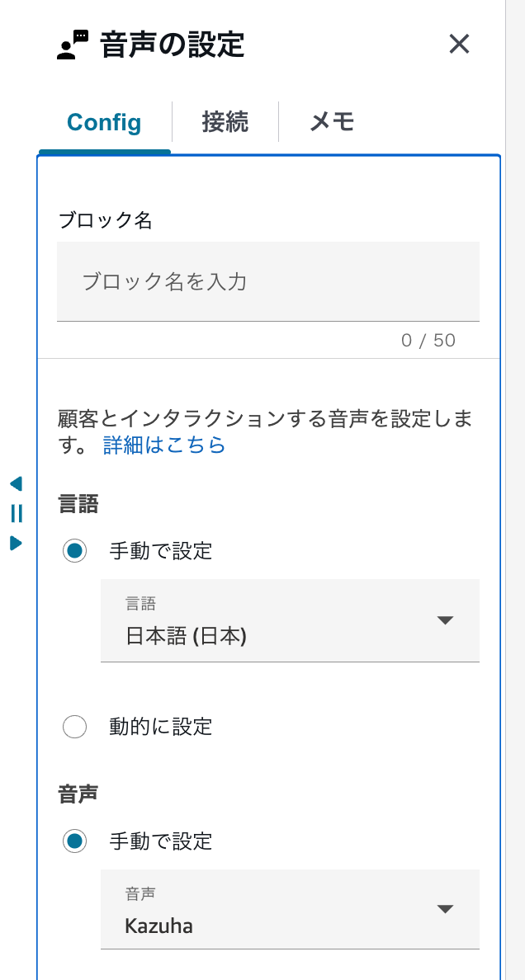The height and width of the screenshot is (980, 525).
Task: Click the ブロック名を入力 input field
Action: (x=268, y=281)
